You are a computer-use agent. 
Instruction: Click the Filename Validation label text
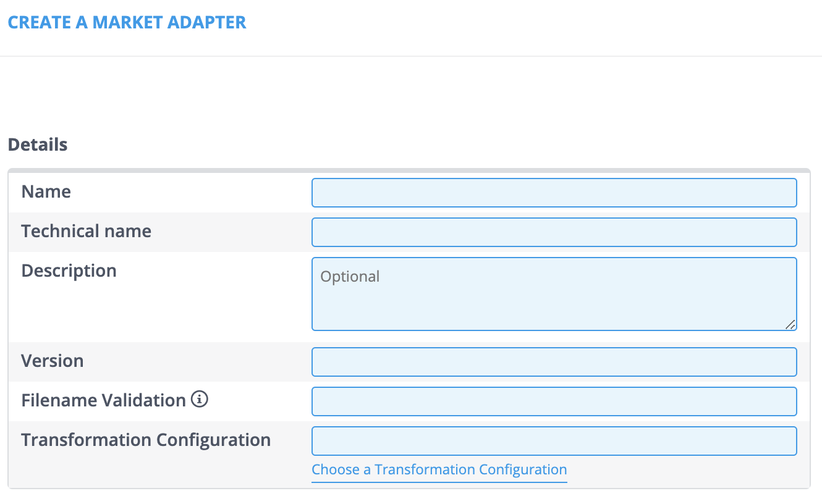(103, 400)
